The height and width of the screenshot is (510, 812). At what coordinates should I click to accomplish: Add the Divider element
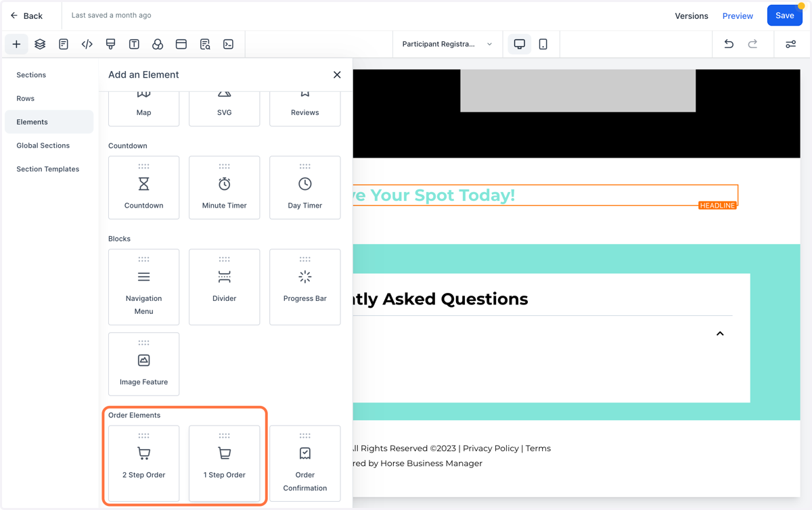[x=225, y=287]
